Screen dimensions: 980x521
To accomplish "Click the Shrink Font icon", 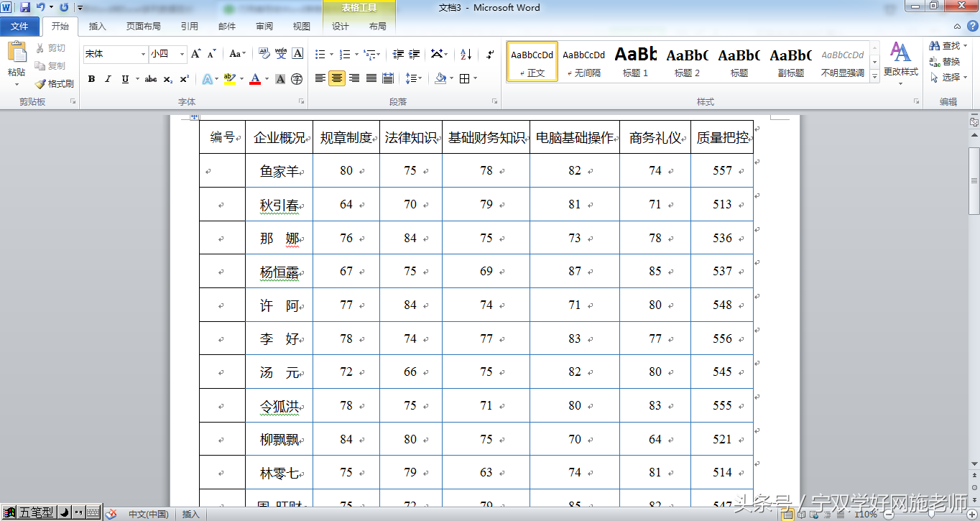I will click(211, 54).
